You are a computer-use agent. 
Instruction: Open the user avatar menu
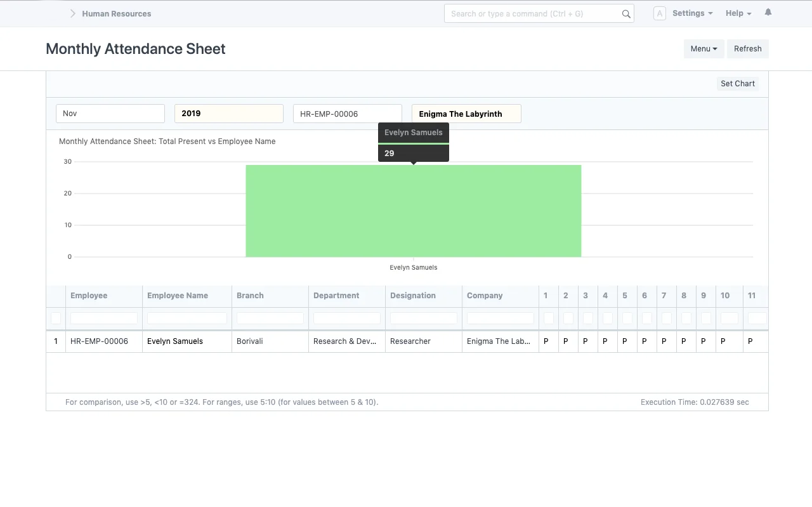(x=659, y=13)
